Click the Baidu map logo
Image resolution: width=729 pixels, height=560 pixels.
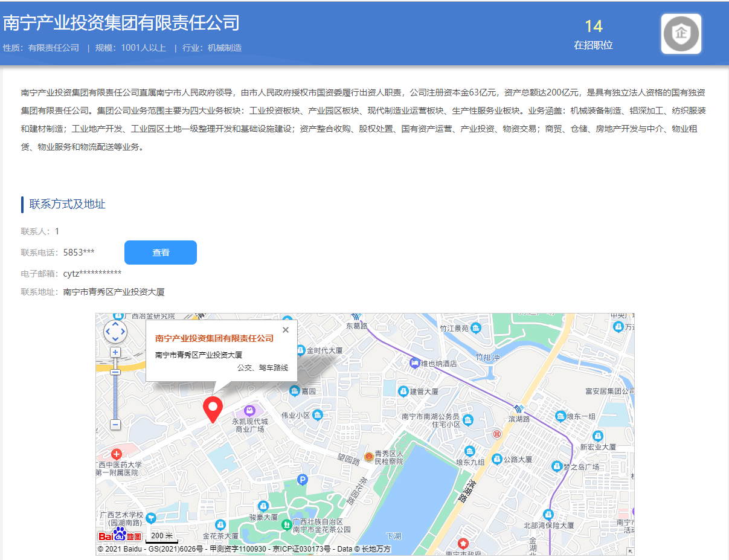coord(120,535)
